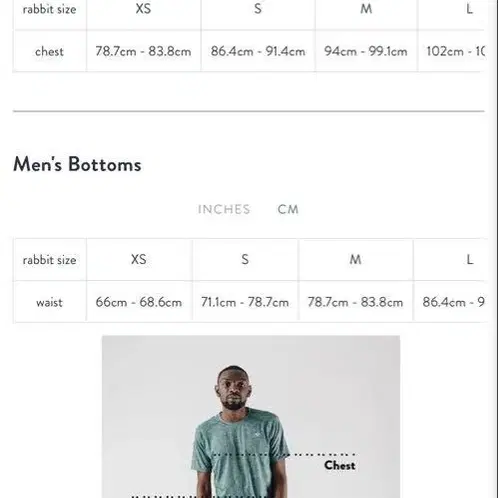Click waist measurement 78.7cm - 83.8cm
The height and width of the screenshot is (498, 498).
(x=355, y=302)
